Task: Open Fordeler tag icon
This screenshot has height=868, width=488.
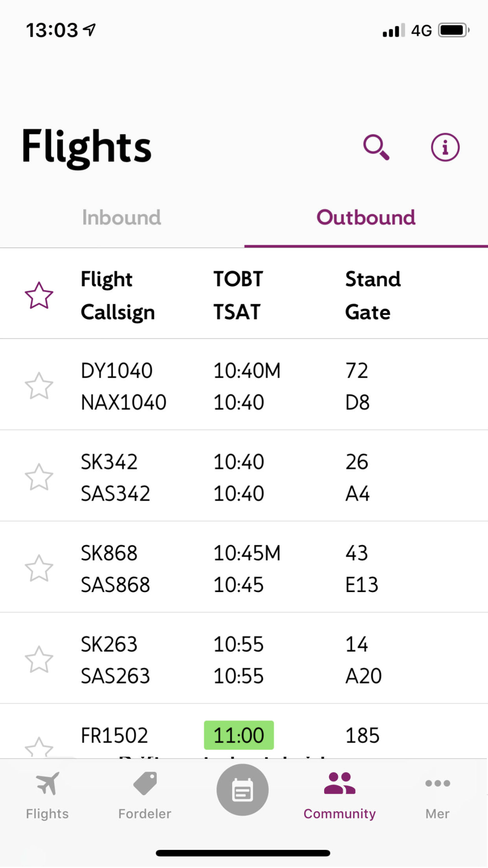Action: [x=145, y=784]
